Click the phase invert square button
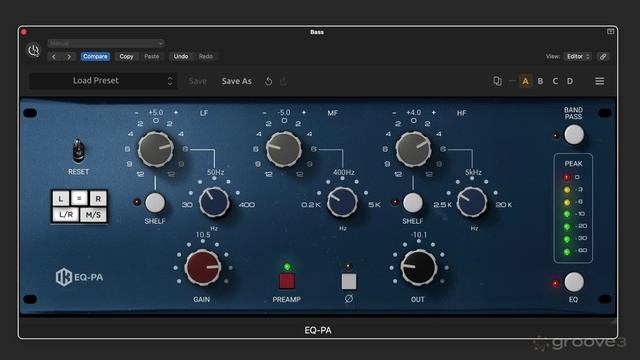 coord(349,281)
